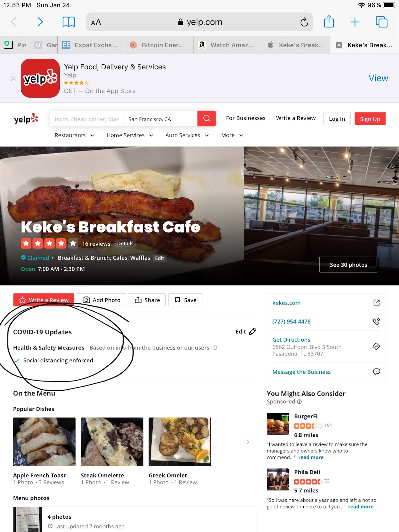The height and width of the screenshot is (532, 399).
Task: Switch to the Expat Excha... tab
Action: click(x=91, y=45)
